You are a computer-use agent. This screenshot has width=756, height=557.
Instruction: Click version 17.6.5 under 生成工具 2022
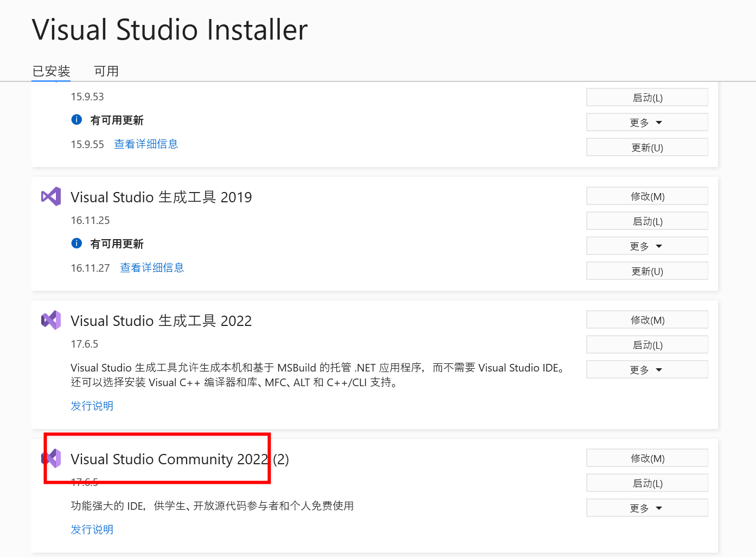pyautogui.click(x=85, y=344)
